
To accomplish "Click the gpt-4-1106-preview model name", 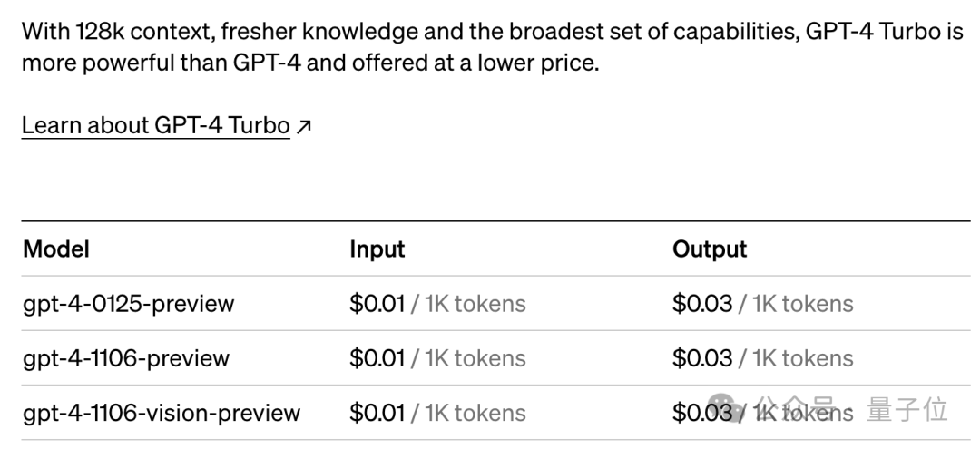I will (x=126, y=358).
